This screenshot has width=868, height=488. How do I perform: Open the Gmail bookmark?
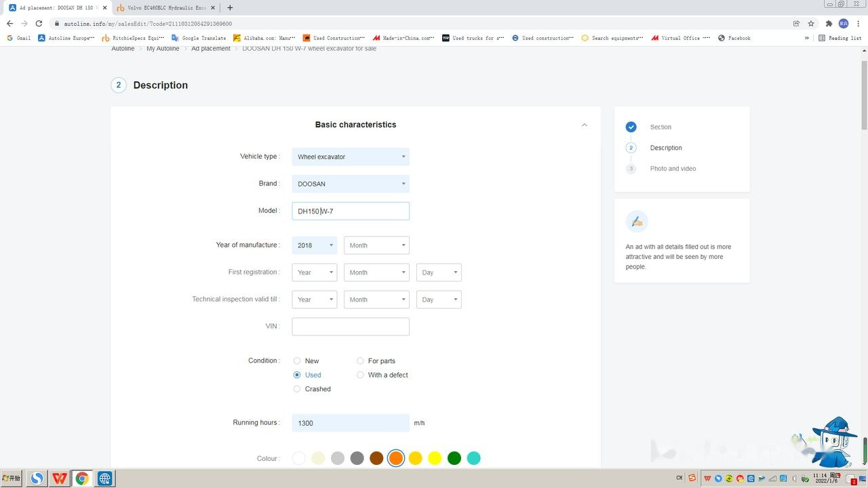pos(18,38)
